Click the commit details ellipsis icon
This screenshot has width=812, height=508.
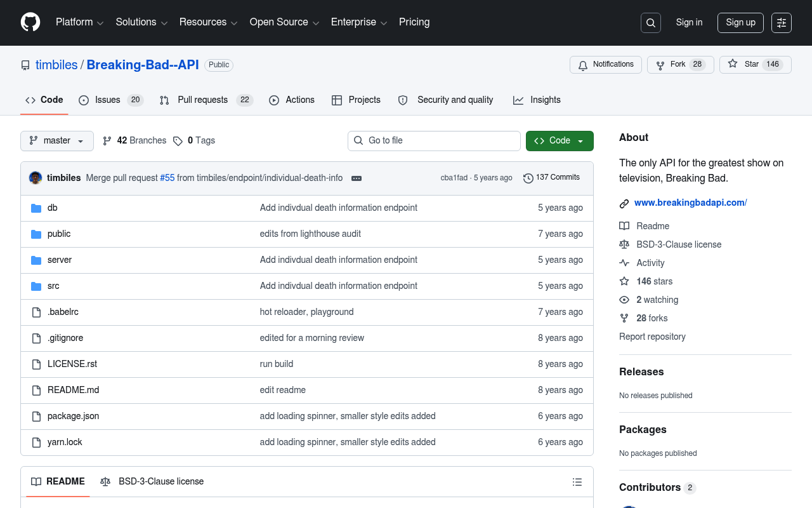pos(357,178)
